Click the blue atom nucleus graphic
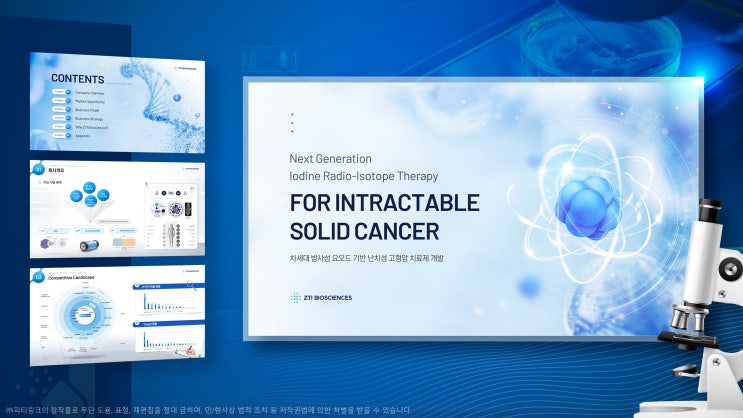Viewport: 743px width, 418px height. pyautogui.click(x=587, y=207)
